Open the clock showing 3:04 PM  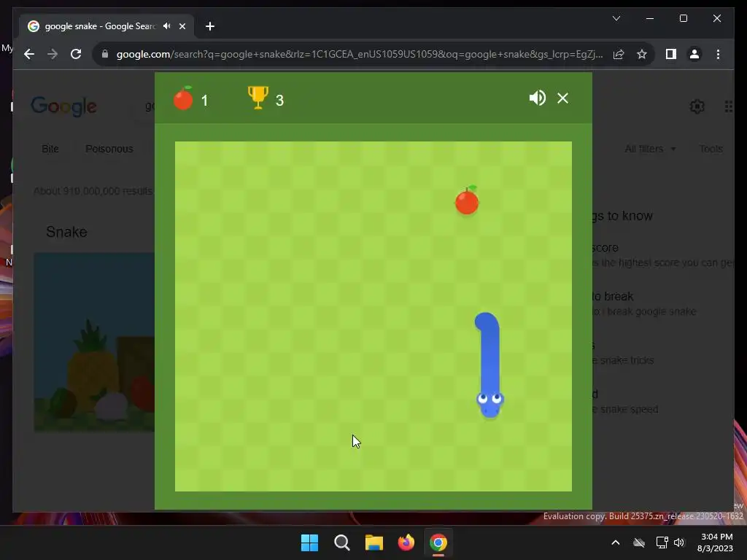coord(715,542)
